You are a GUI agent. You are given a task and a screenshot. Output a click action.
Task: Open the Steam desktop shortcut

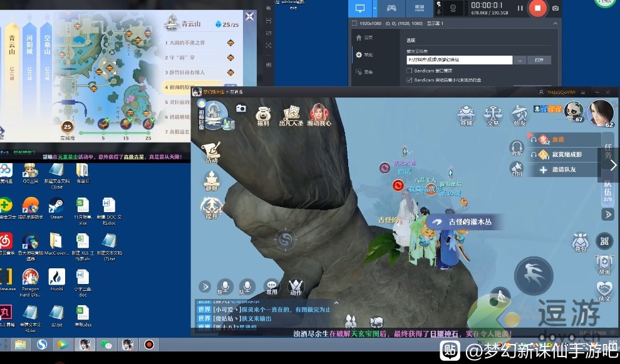(56, 208)
